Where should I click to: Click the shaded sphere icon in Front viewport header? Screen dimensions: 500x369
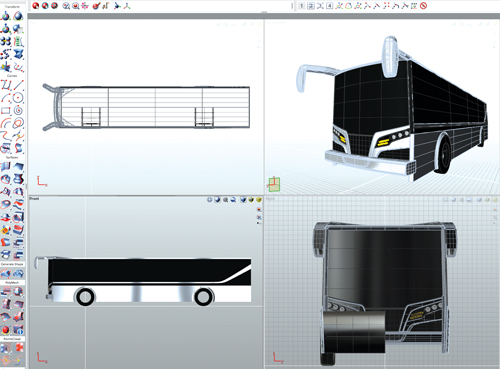[217, 200]
